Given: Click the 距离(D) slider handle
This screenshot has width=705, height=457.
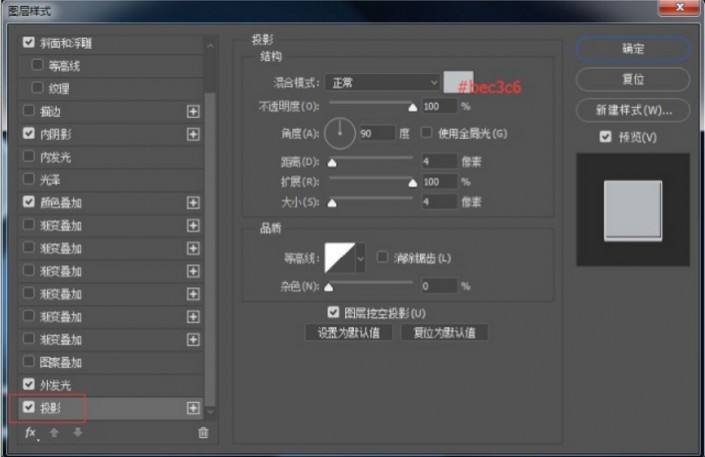Looking at the screenshot, I should (332, 163).
